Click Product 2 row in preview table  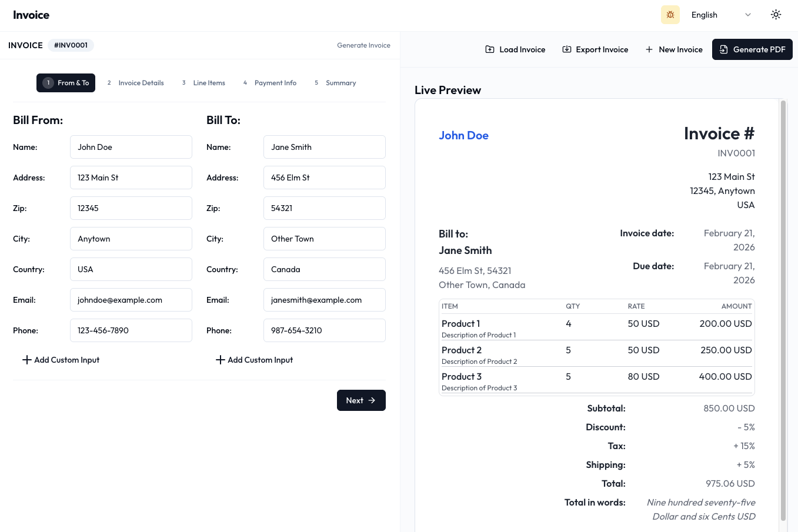[597, 354]
